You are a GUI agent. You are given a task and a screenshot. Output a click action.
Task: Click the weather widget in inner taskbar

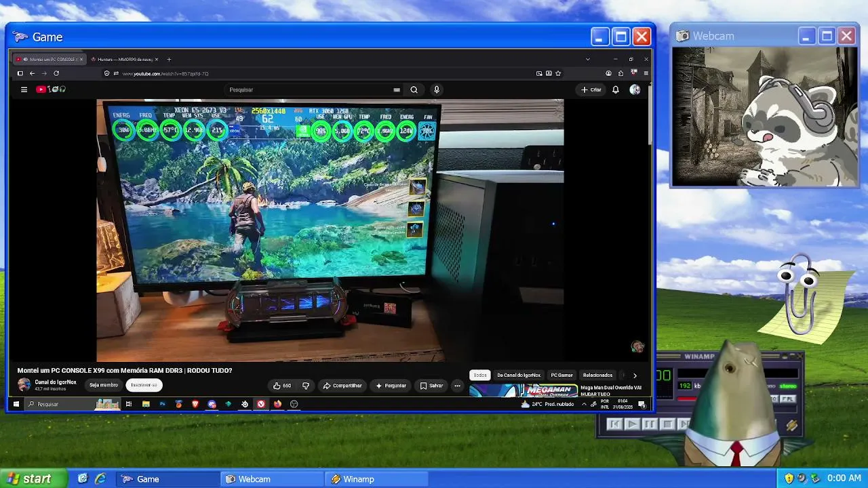tap(548, 404)
